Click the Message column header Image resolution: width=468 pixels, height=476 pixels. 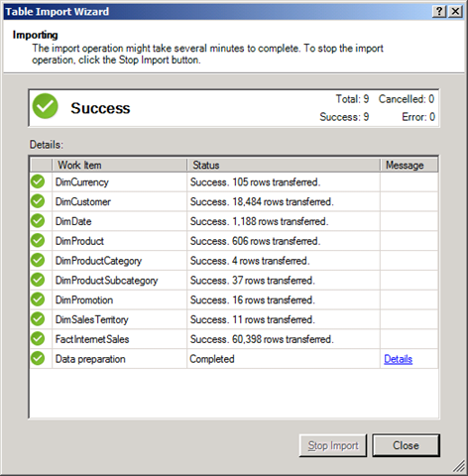409,165
